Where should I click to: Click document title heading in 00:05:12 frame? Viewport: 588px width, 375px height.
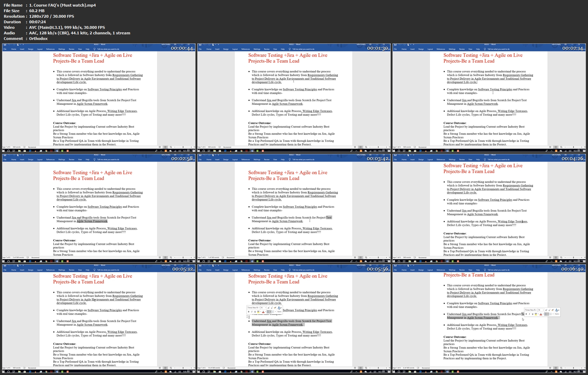[x=93, y=279]
